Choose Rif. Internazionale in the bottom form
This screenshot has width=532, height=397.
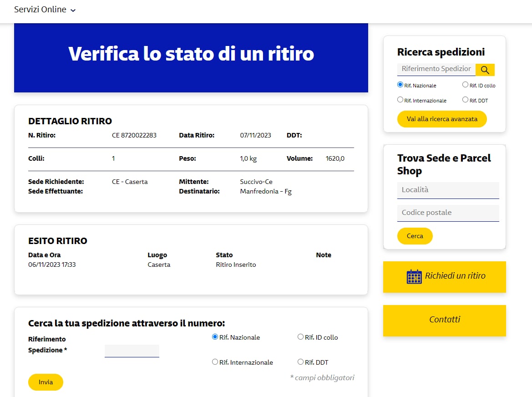pyautogui.click(x=215, y=361)
